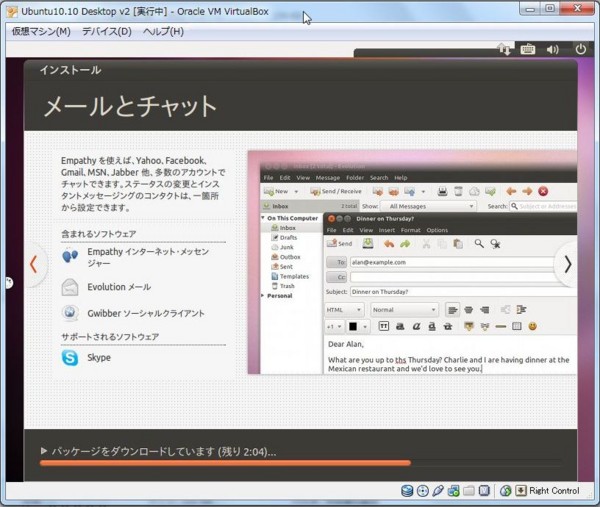The image size is (600, 507).
Task: Click the shared folders status icon
Action: click(x=469, y=491)
